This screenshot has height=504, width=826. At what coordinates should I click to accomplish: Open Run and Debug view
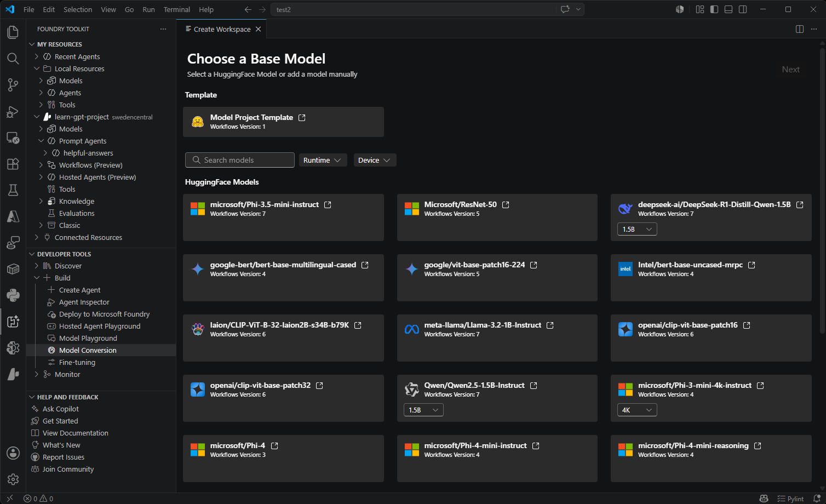click(x=13, y=111)
